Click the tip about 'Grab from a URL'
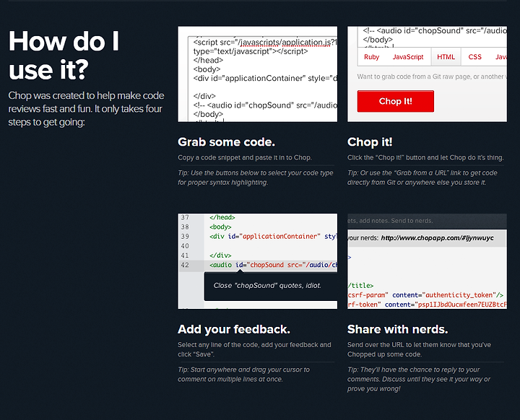The width and height of the screenshot is (520, 420). 422,178
